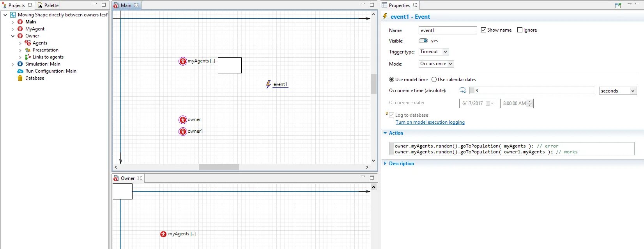
Task: Increase the occurrence time 8:00:00 AM spinner
Action: (x=530, y=101)
